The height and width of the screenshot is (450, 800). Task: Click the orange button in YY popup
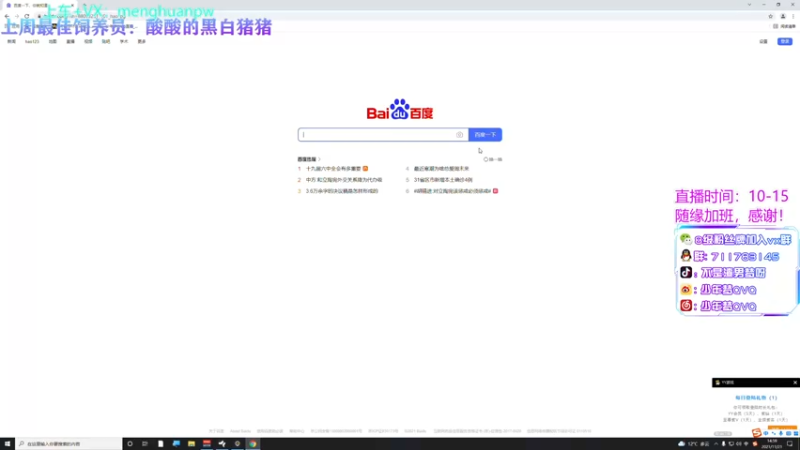pos(782,427)
